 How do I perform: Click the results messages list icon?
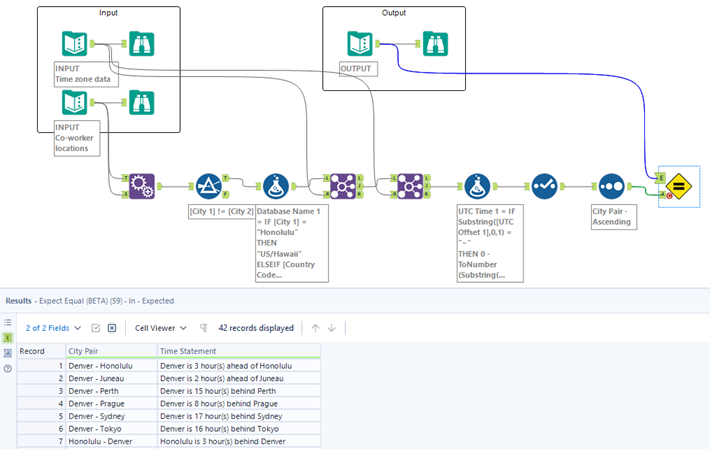pos(8,322)
